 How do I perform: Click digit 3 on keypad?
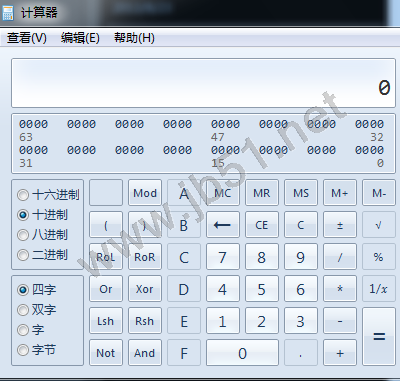tap(301, 321)
